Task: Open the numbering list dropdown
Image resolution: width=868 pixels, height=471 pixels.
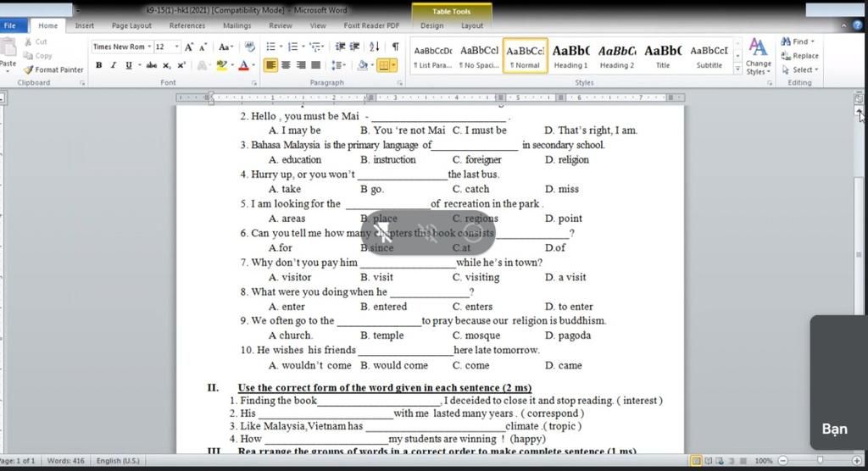Action: pos(303,47)
